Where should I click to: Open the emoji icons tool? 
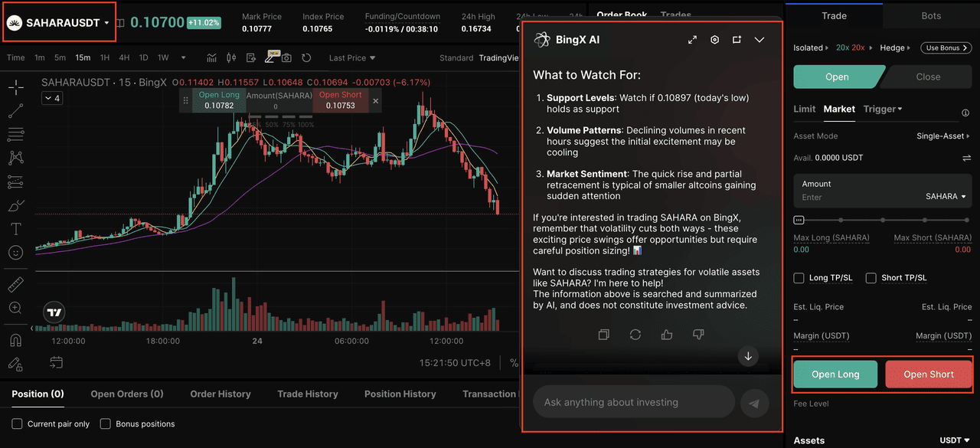[x=15, y=252]
